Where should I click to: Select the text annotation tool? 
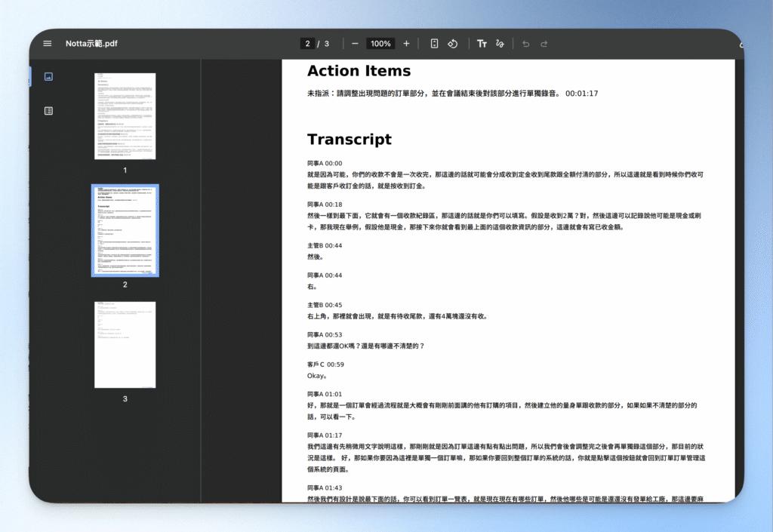click(482, 43)
